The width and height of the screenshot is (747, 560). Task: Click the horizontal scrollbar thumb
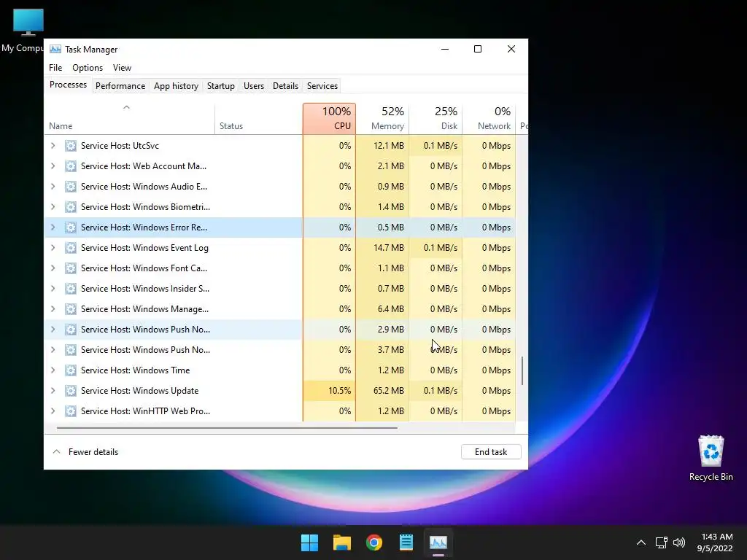tap(227, 427)
